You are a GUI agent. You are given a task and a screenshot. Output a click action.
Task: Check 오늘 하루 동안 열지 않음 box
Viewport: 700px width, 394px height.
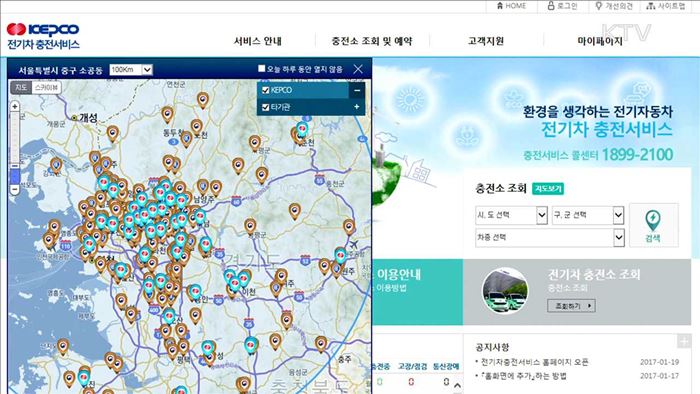pos(262,69)
